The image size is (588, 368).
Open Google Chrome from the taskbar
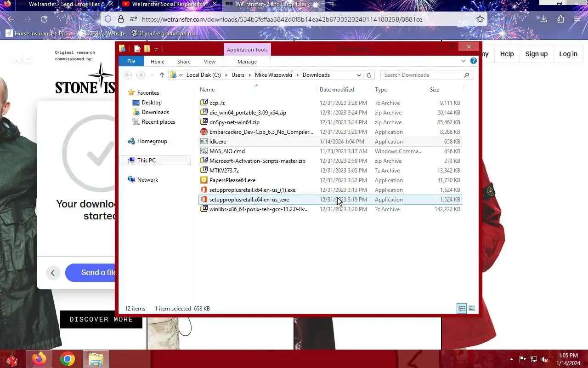tap(67, 359)
